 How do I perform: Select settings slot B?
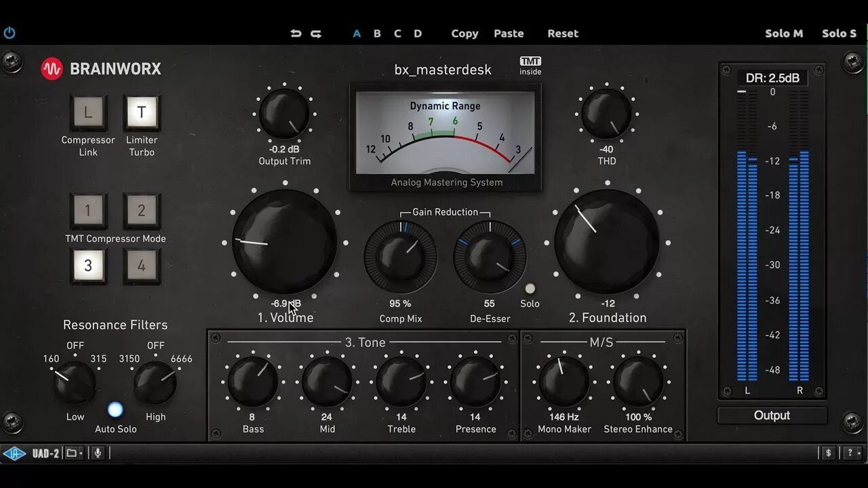click(377, 33)
